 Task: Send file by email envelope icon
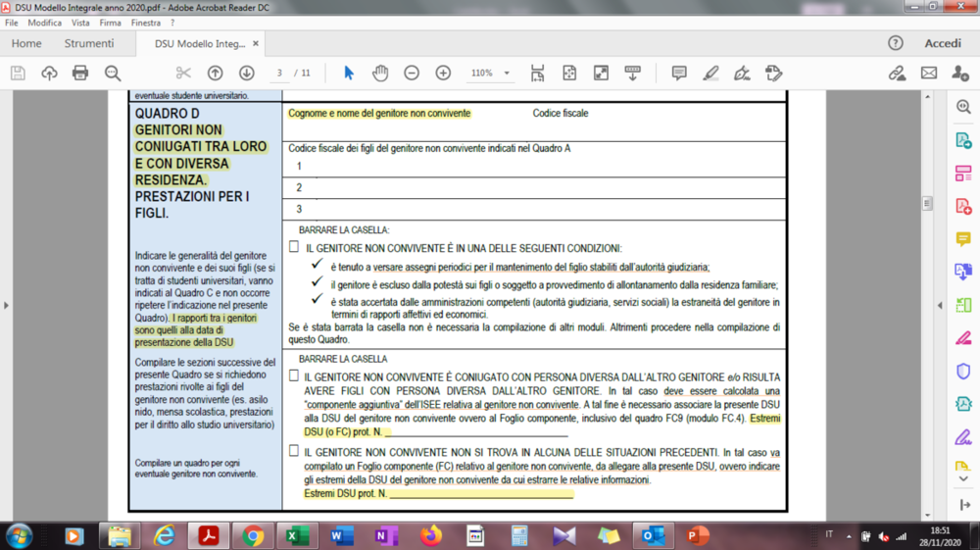tap(929, 74)
